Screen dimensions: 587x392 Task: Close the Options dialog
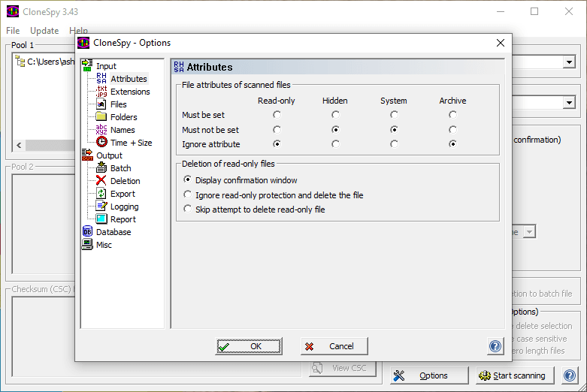click(x=500, y=43)
